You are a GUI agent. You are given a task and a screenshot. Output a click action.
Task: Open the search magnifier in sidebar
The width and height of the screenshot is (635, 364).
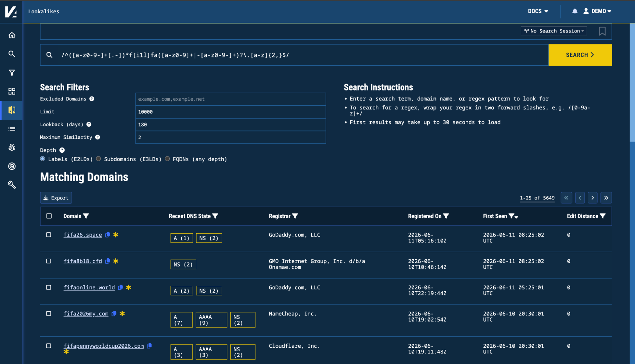[12, 54]
